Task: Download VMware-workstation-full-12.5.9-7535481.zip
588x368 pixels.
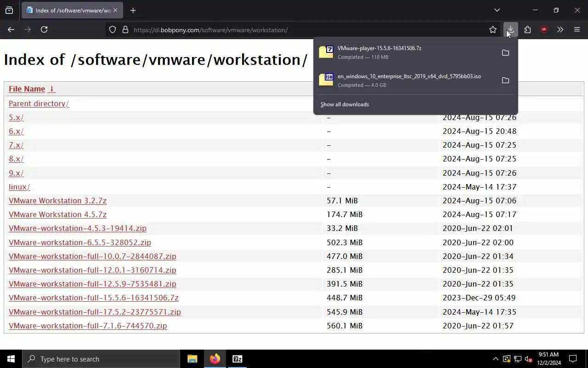Action: click(92, 284)
